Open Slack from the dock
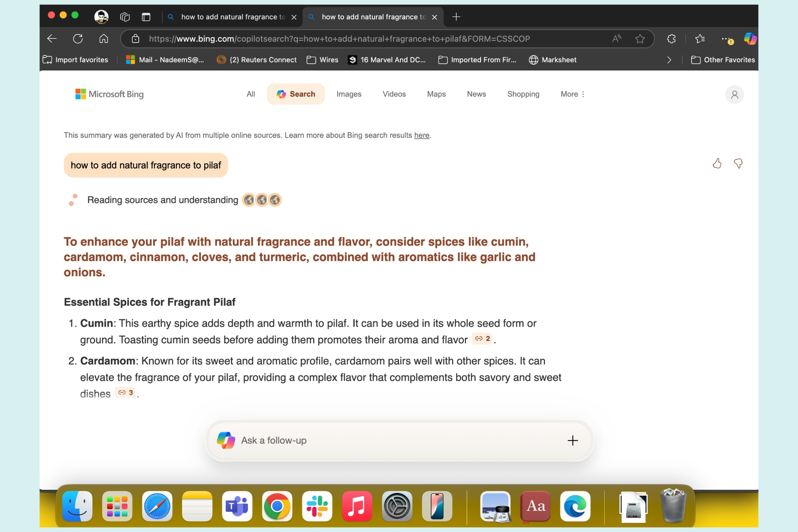This screenshot has width=798, height=532. (x=317, y=506)
